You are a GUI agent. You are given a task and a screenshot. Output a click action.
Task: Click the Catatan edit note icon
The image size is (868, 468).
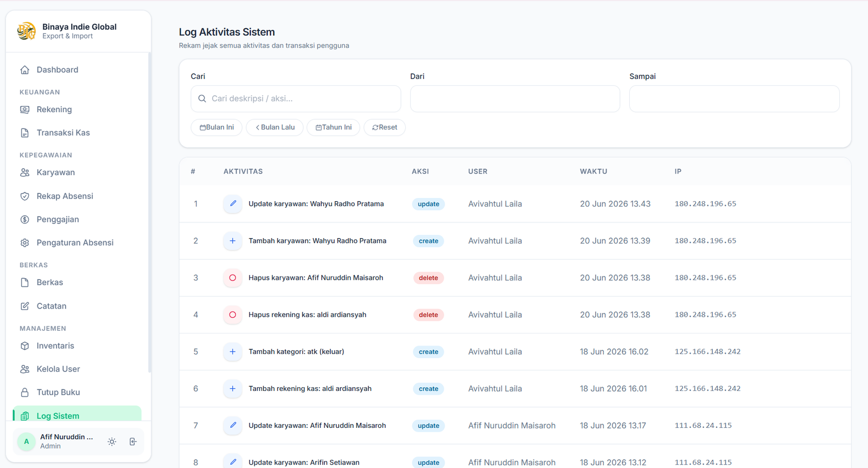point(24,306)
